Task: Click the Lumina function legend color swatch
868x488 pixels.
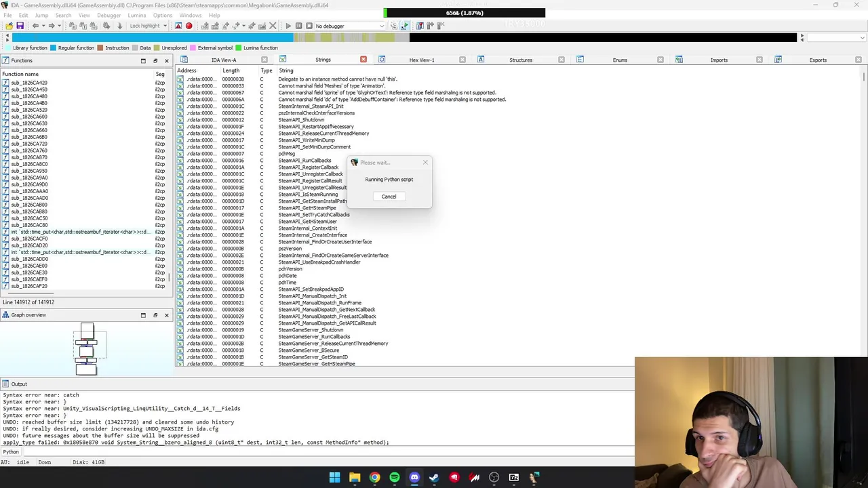Action: pyautogui.click(x=238, y=48)
